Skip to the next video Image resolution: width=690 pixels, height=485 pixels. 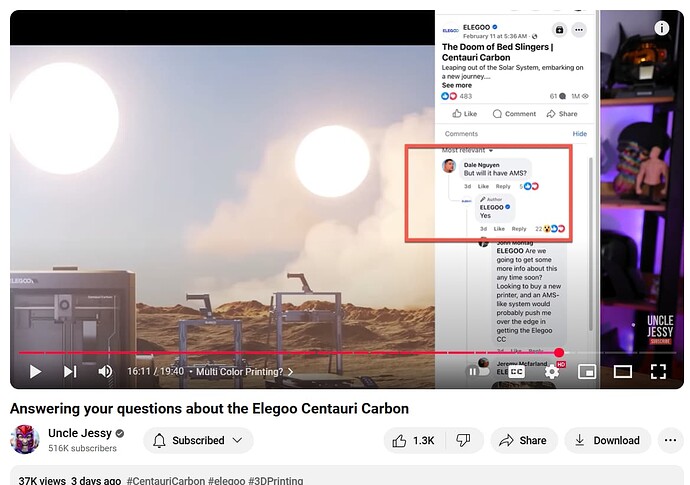70,371
